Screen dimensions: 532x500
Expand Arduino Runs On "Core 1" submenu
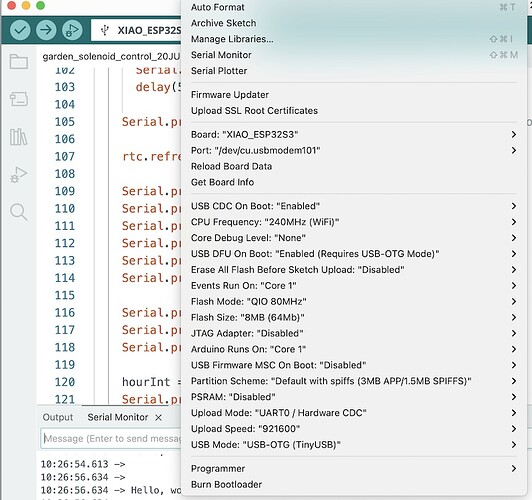click(353, 349)
